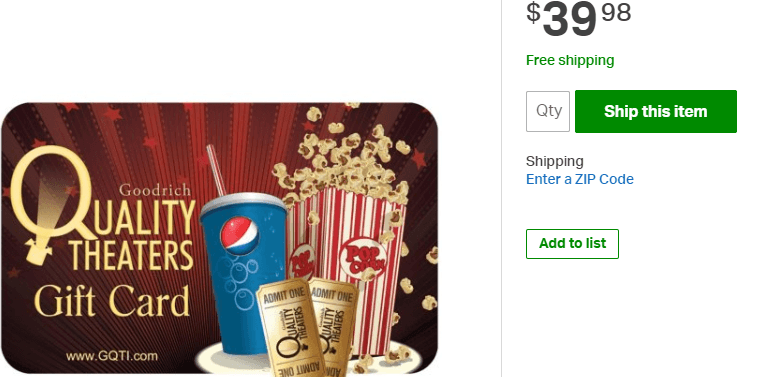Click the Add to list button
777x377 pixels.
click(x=572, y=244)
